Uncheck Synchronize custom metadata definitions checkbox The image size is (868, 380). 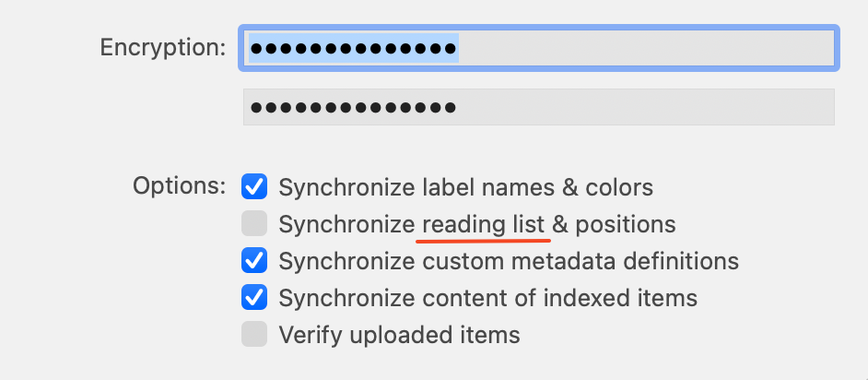point(254,260)
